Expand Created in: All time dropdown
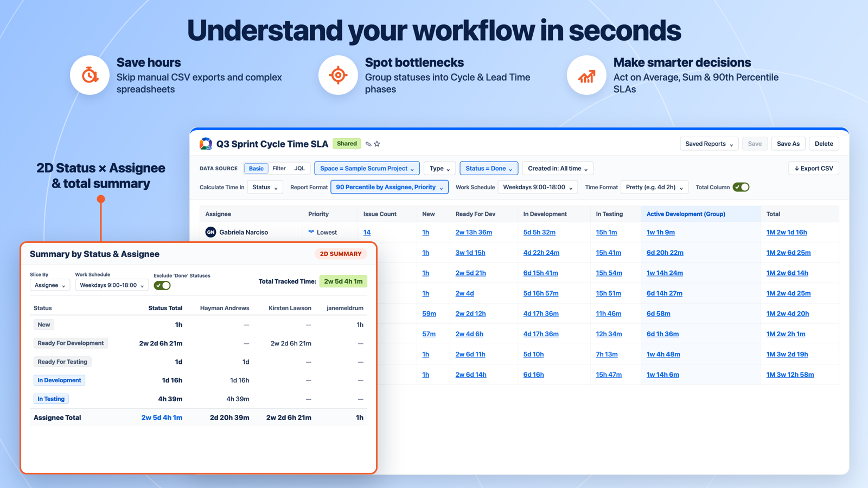 pos(558,169)
